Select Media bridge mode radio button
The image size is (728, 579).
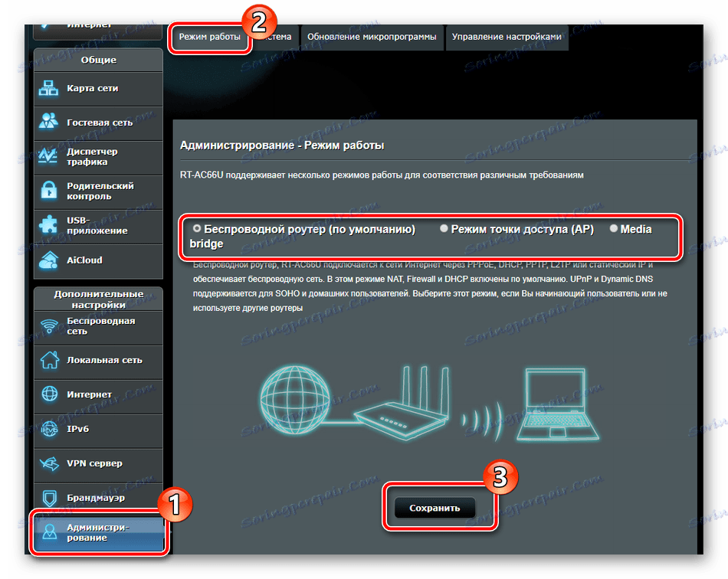click(x=613, y=229)
